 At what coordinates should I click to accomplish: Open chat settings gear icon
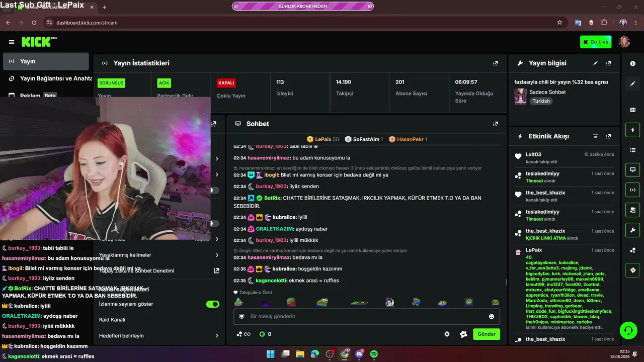[x=447, y=334]
